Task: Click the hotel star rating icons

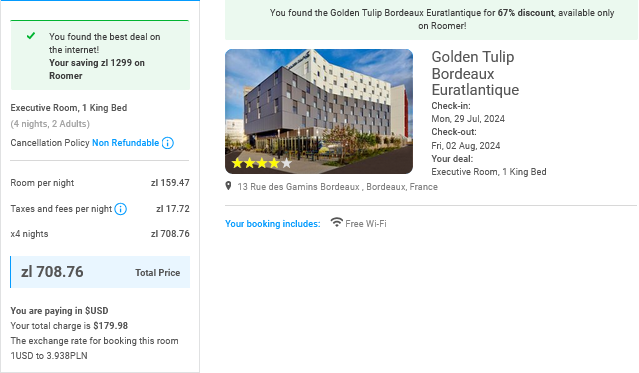Action: click(261, 163)
